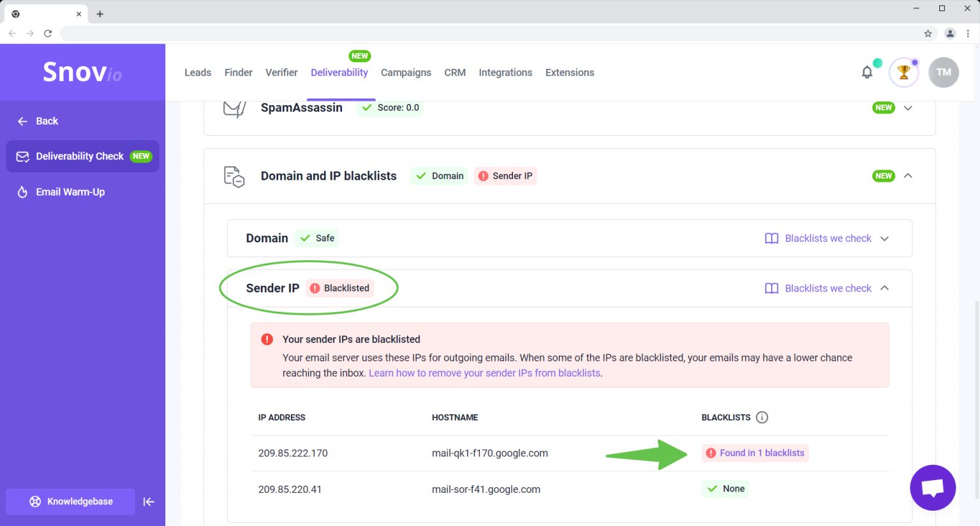Collapse the Domain and IP blacklists section
This screenshot has width=980, height=526.
coord(908,176)
